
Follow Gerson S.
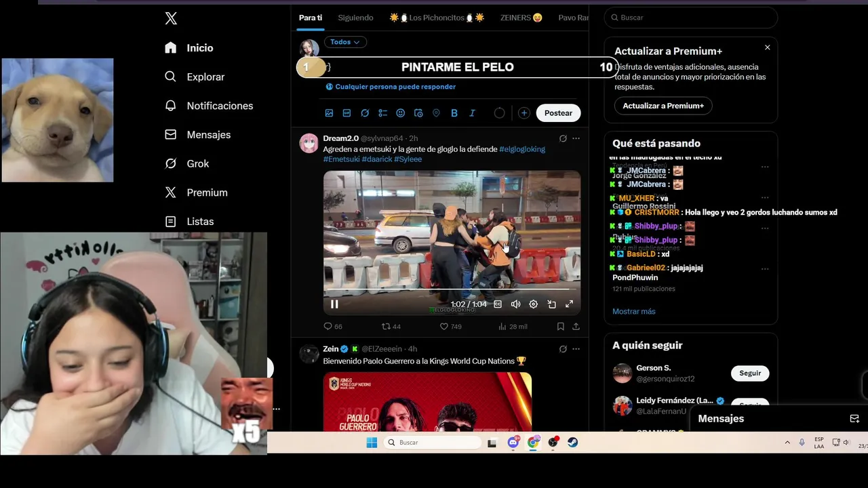[750, 373]
